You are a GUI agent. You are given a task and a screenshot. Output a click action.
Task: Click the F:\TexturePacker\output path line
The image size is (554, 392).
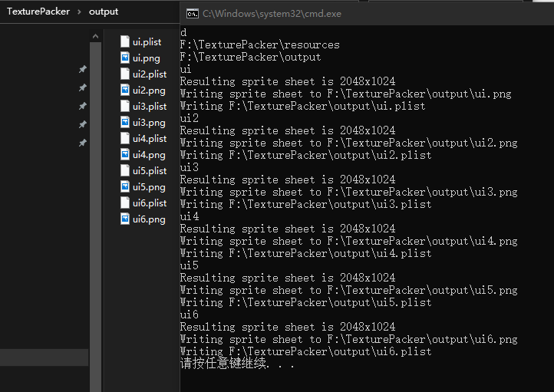[250, 57]
